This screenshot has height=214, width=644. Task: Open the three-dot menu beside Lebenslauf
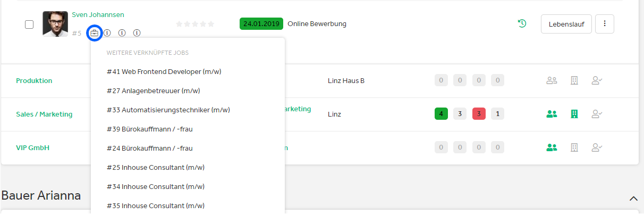click(x=605, y=24)
